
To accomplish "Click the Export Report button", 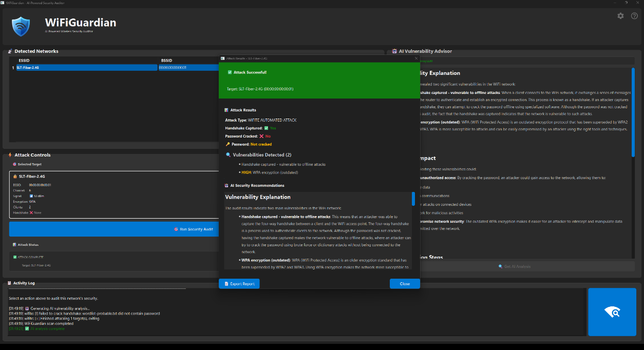I will click(239, 284).
